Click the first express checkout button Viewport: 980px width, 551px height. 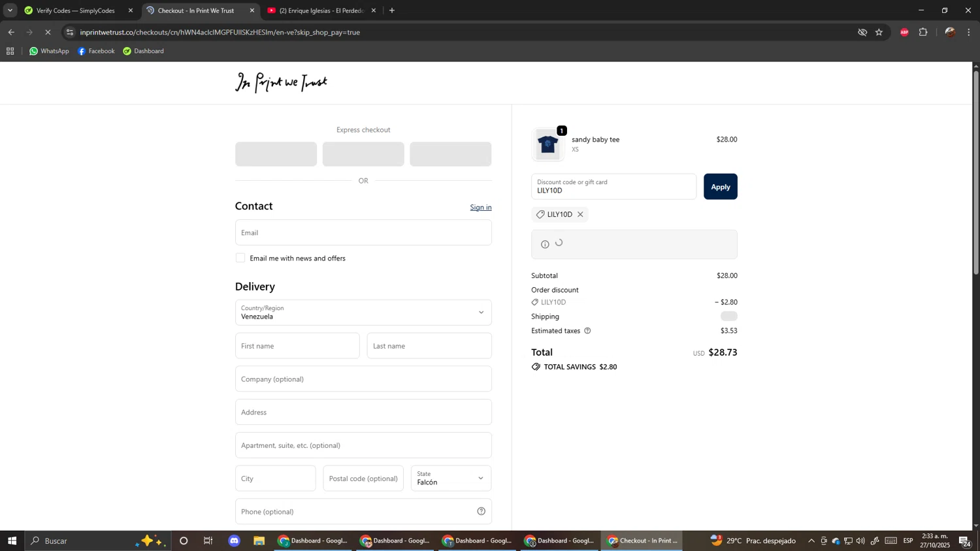point(276,154)
